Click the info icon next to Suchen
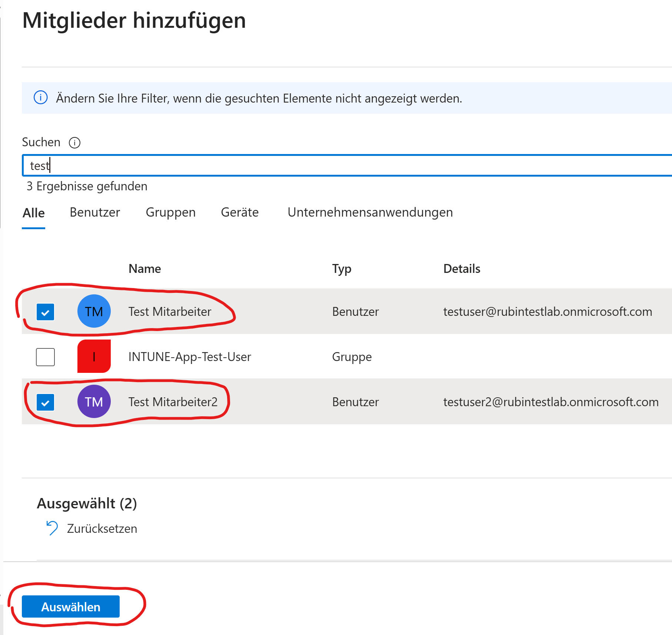Image resolution: width=672 pixels, height=635 pixels. (x=74, y=143)
